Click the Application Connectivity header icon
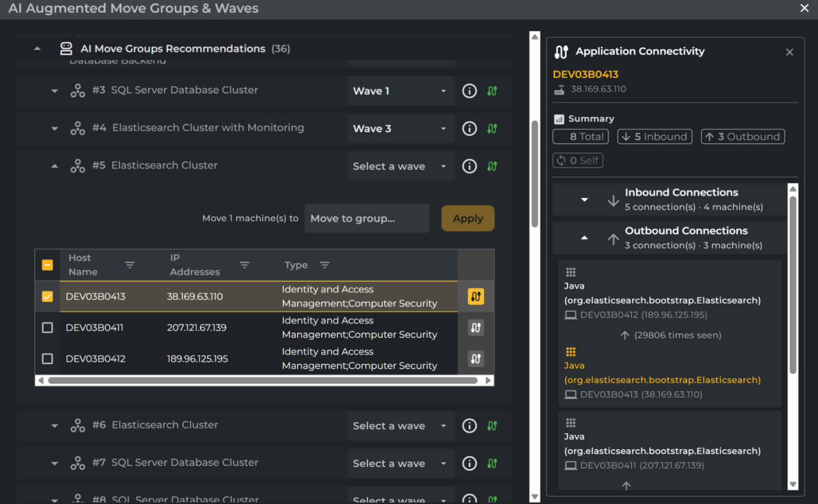Viewport: 818px width, 504px height. (561, 52)
